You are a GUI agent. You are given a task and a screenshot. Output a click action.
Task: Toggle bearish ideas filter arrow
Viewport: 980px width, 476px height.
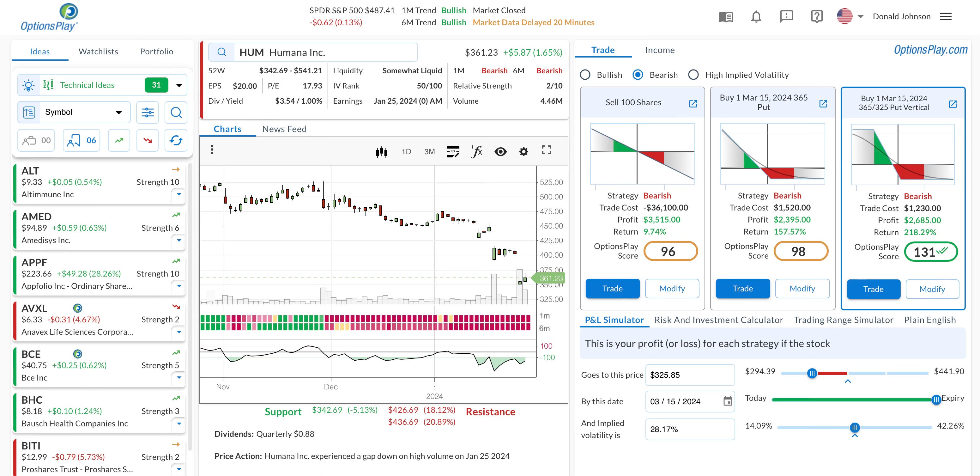click(x=148, y=140)
